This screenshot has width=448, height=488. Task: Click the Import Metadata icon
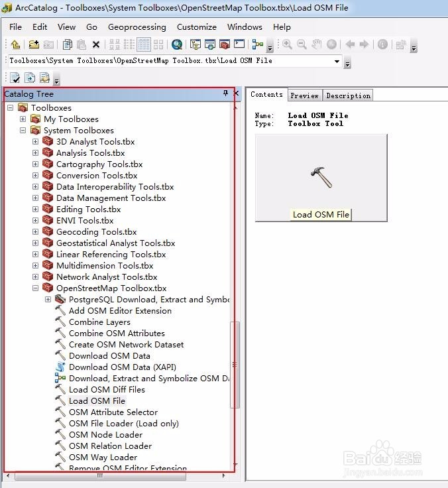30,78
